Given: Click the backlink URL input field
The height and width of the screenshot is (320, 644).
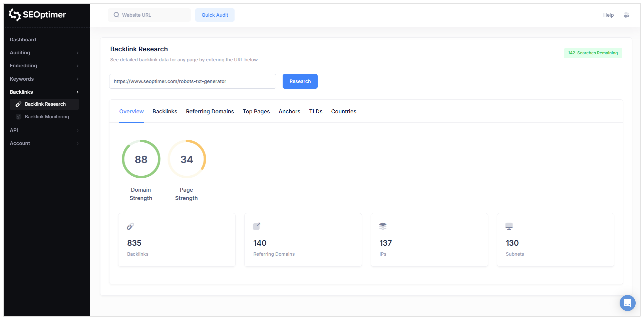Looking at the screenshot, I should pos(193,81).
